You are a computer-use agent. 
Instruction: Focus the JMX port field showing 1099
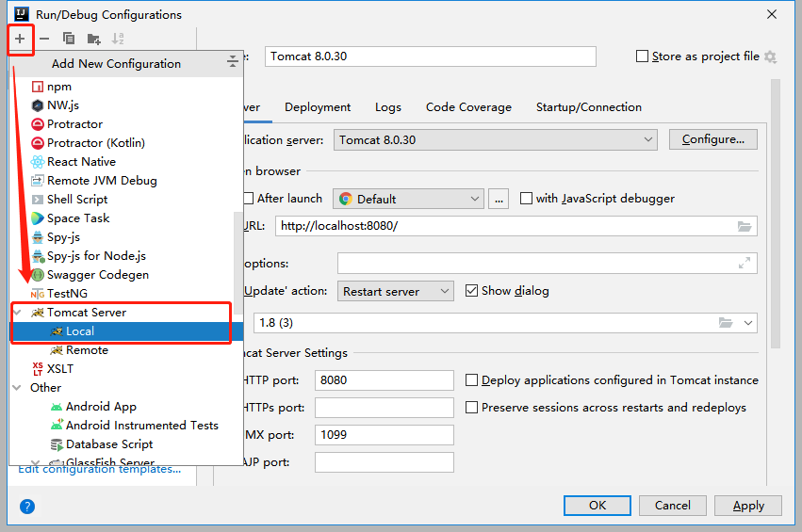pyautogui.click(x=385, y=435)
